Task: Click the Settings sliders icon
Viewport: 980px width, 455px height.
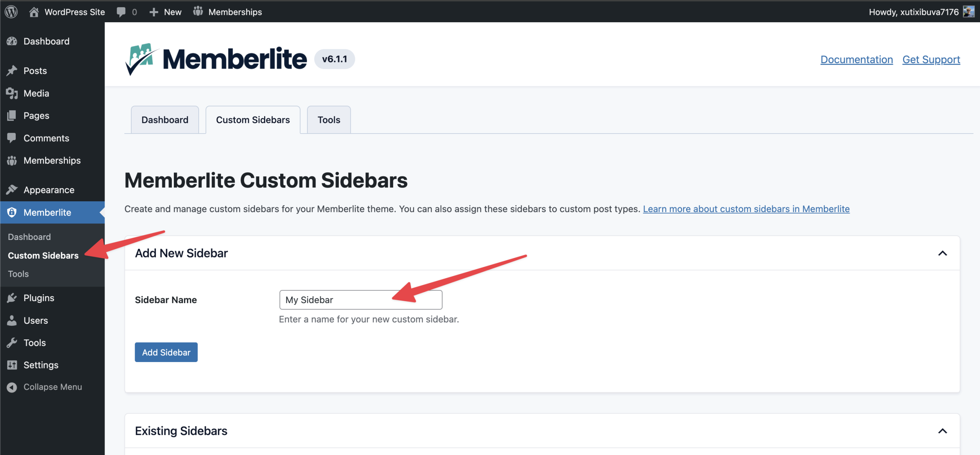Action: coord(12,365)
